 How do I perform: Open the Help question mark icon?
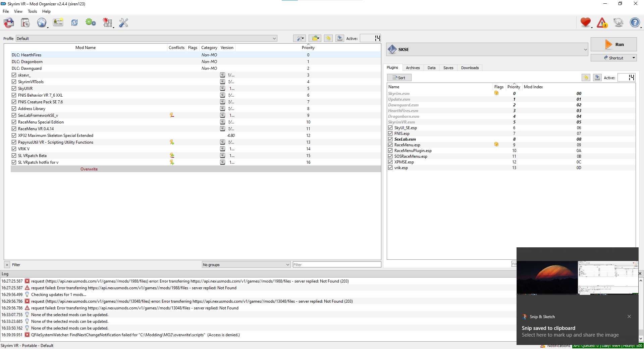[x=635, y=23]
